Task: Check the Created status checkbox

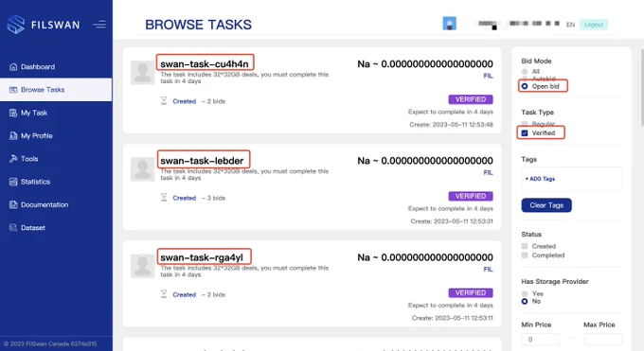Action: pos(525,246)
